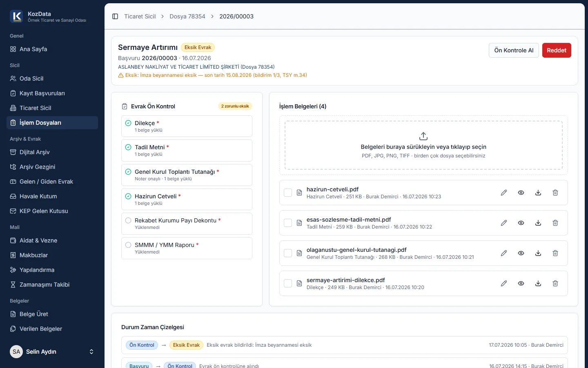Open Selin Aydın user menu chevron

point(91,352)
